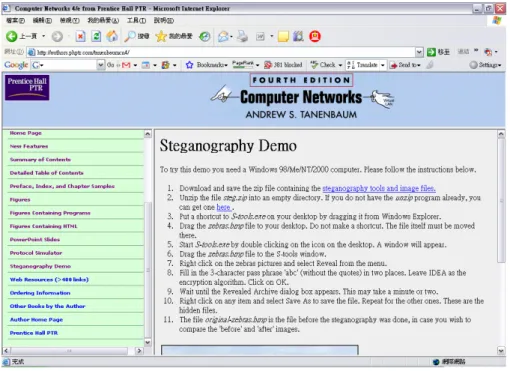Click the spell Check button

323,65
